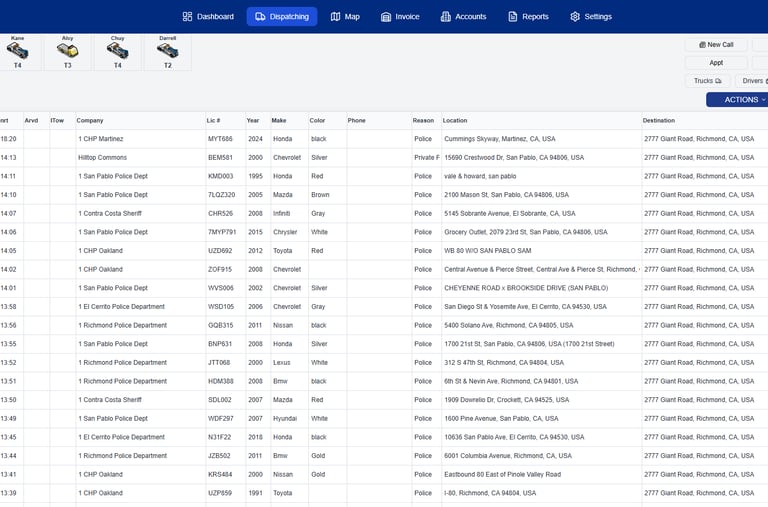Click license plate N31F22
This screenshot has height=507, width=768.
[219, 437]
